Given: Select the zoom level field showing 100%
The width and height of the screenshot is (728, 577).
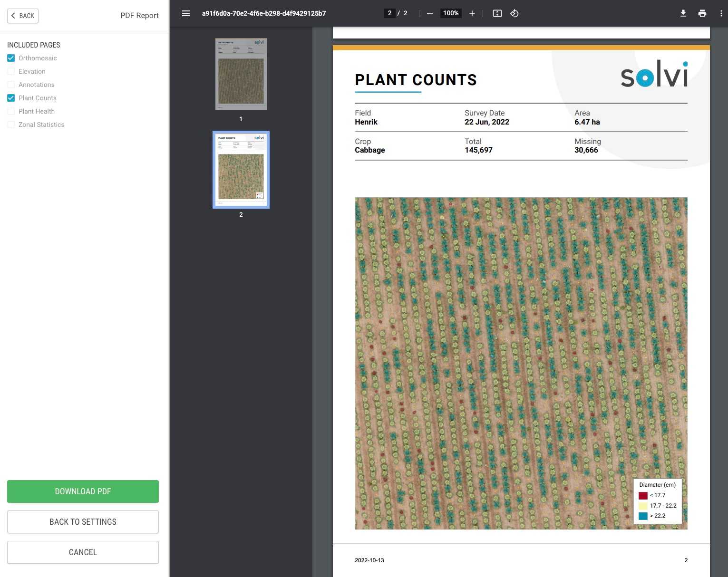Looking at the screenshot, I should pos(450,13).
